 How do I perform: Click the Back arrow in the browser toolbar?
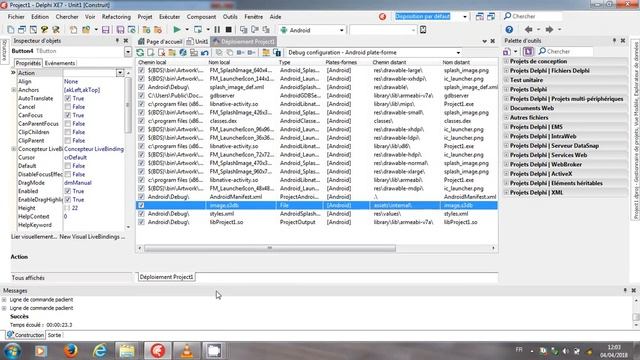[x=529, y=29]
